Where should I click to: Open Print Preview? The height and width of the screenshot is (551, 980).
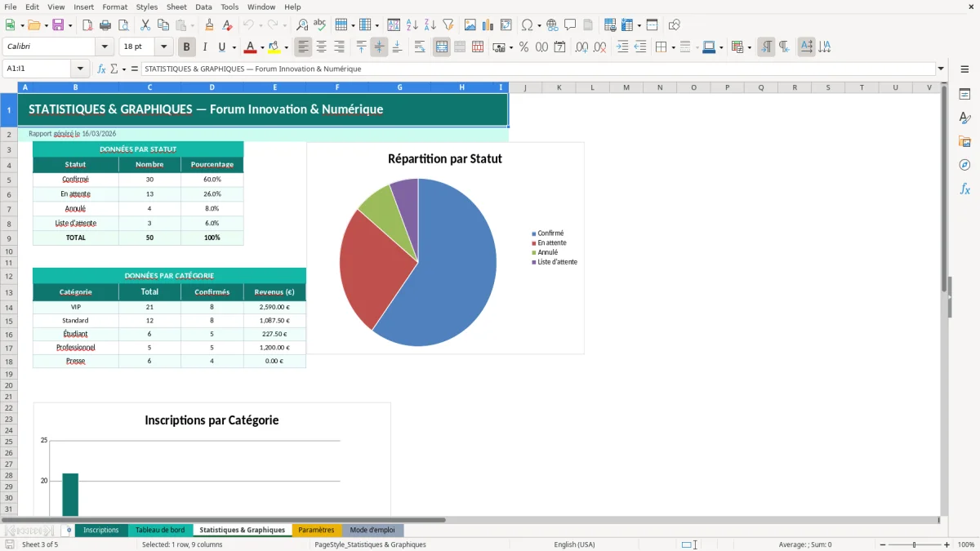(123, 25)
